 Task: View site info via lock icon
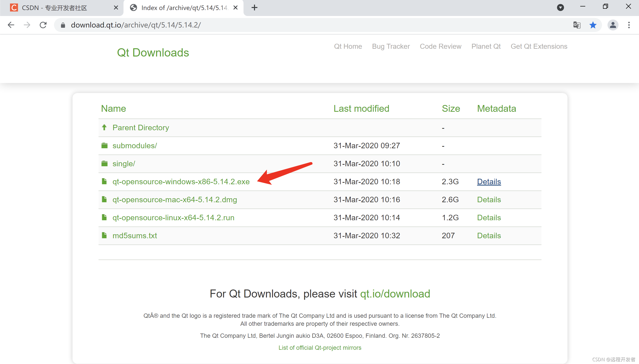click(63, 25)
